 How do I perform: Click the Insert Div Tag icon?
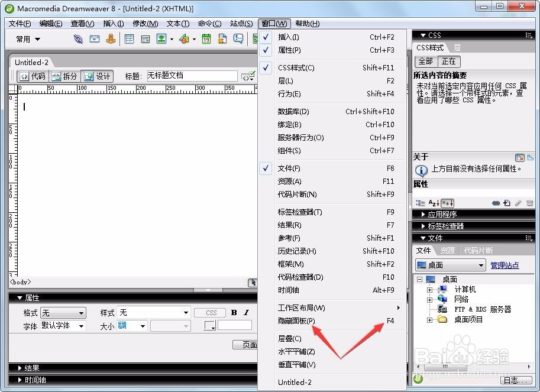click(x=145, y=39)
